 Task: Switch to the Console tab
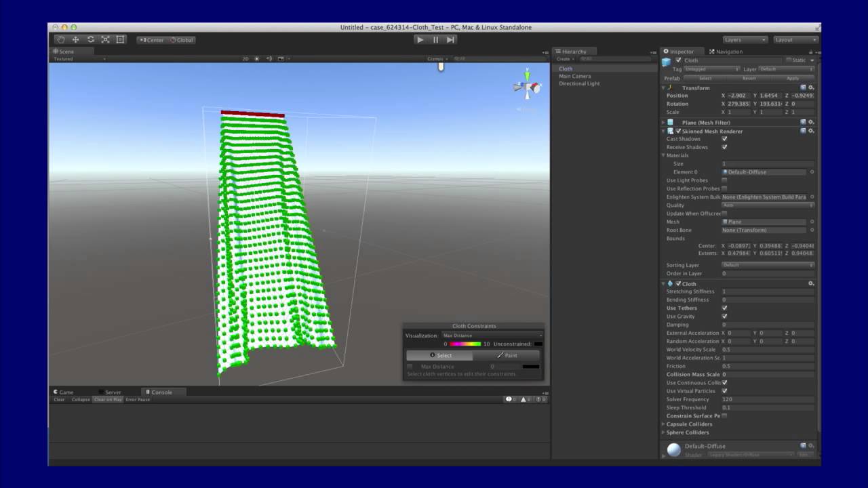pyautogui.click(x=161, y=392)
